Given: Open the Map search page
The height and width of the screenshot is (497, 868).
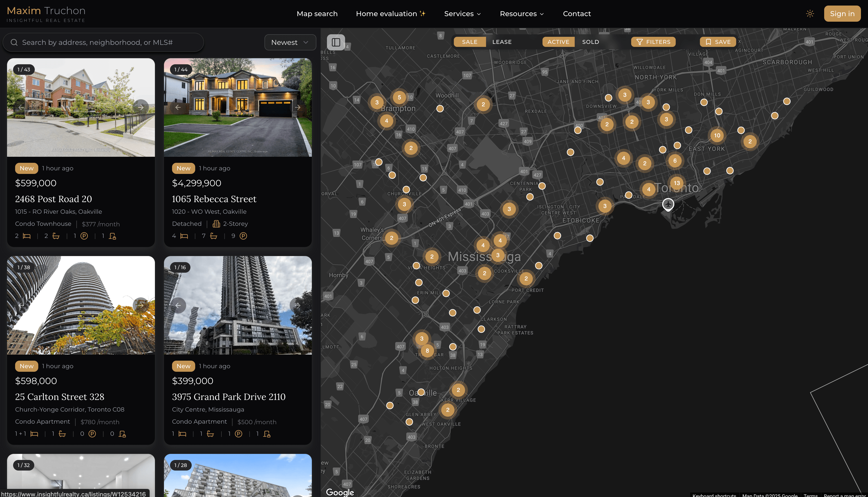Looking at the screenshot, I should 317,14.
